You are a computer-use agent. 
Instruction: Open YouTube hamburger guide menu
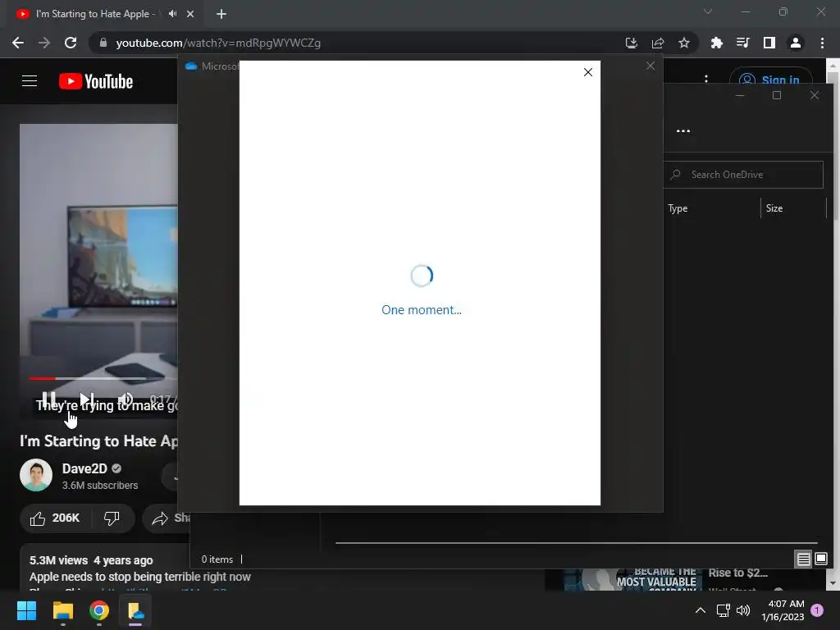click(x=30, y=81)
